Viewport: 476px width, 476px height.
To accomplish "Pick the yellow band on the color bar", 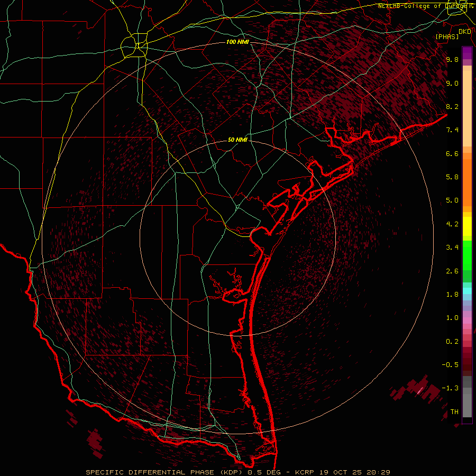I will pos(467,226).
